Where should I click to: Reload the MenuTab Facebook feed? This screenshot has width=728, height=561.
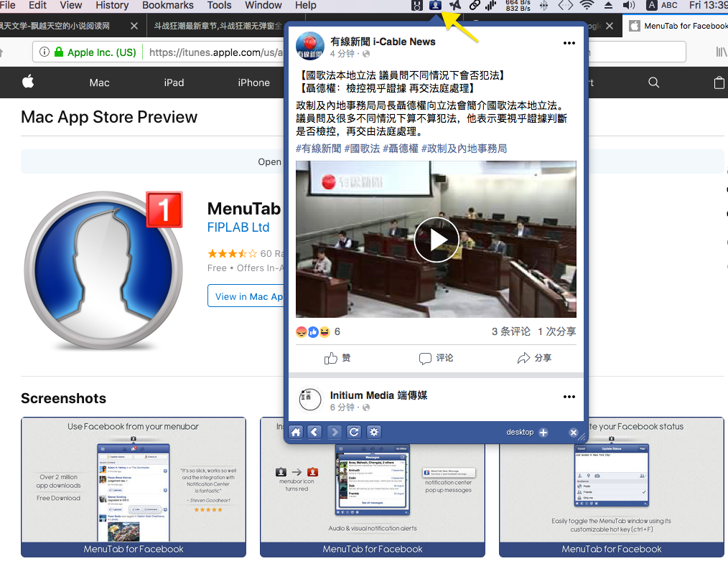tap(354, 432)
